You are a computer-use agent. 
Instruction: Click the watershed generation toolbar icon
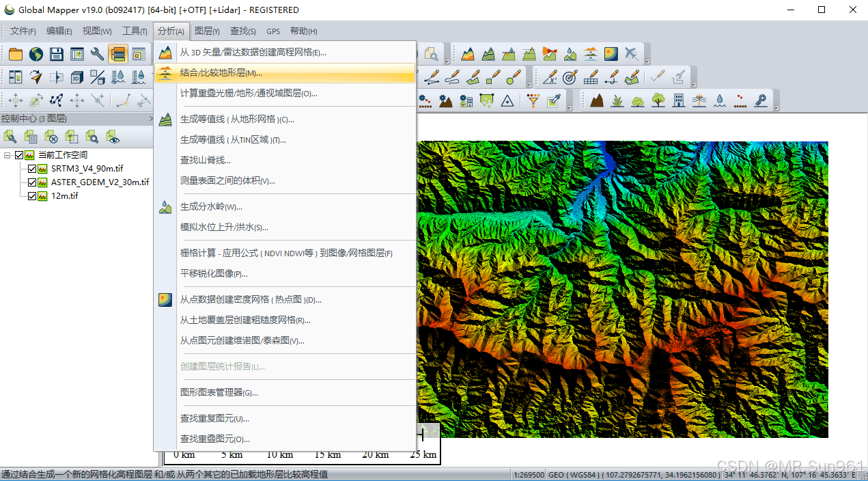(570, 54)
